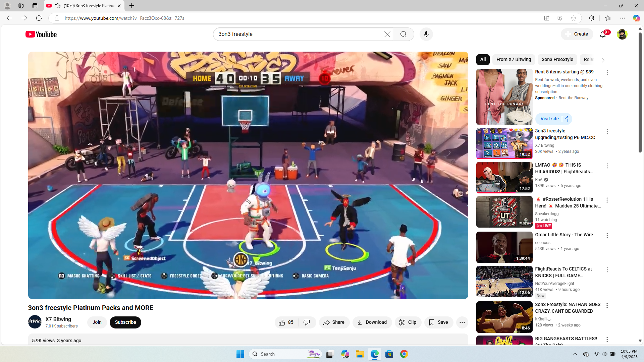Screen dimensions: 644x362
Task: Save the video to a playlist
Action: pyautogui.click(x=439, y=322)
